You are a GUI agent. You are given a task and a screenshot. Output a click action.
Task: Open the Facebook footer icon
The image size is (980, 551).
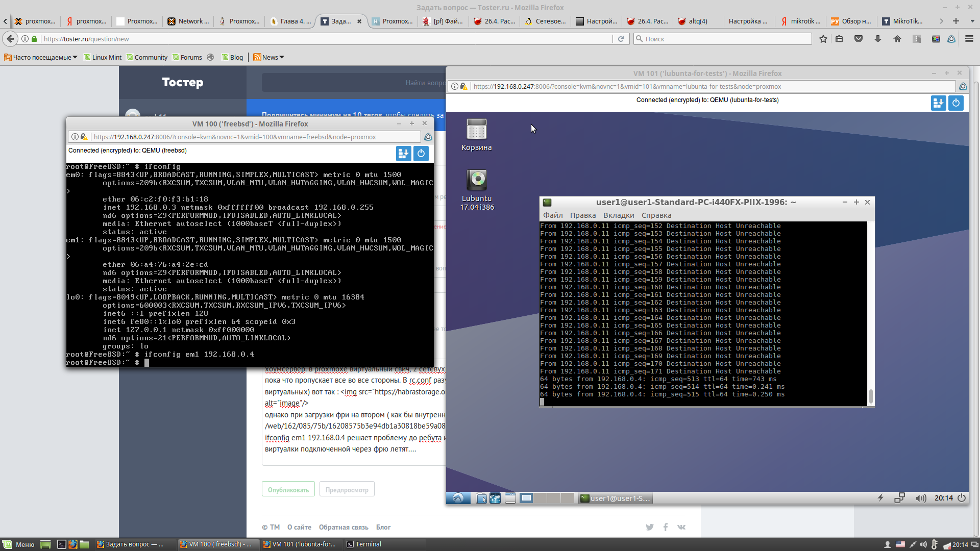(x=666, y=527)
